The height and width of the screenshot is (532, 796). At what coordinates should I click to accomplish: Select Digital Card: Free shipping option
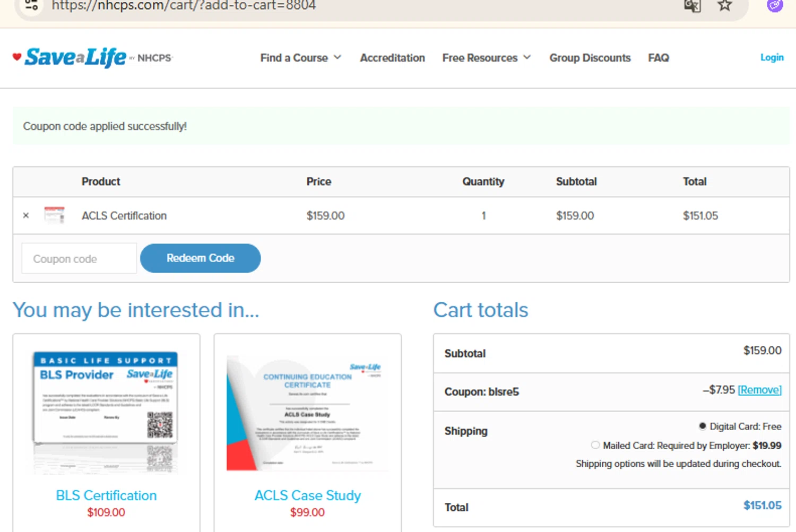(702, 426)
